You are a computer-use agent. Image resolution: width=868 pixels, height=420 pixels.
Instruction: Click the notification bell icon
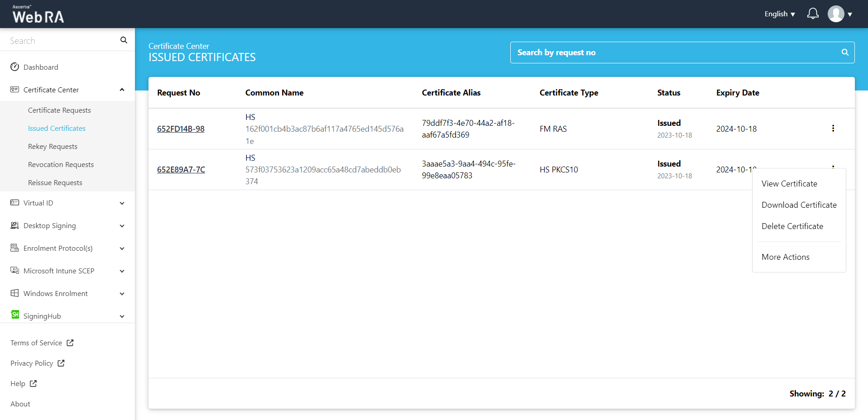pyautogui.click(x=813, y=14)
